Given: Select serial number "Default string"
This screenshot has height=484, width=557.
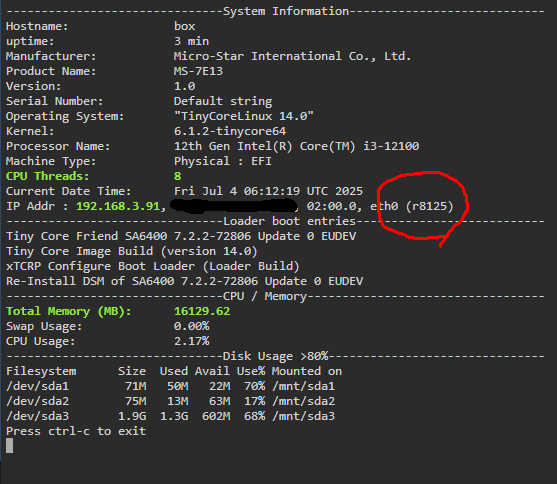Looking at the screenshot, I should coord(223,101).
